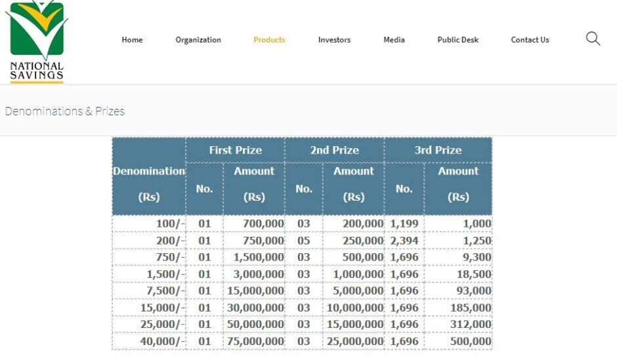Click the 2nd Prize column header
Viewport: 617px width, 364px height.
point(334,150)
